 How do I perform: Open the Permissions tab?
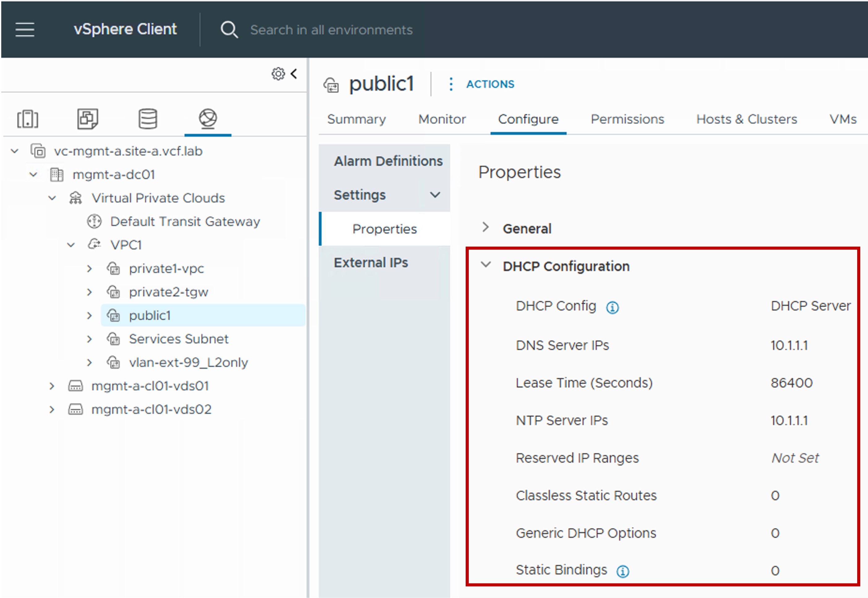627,119
